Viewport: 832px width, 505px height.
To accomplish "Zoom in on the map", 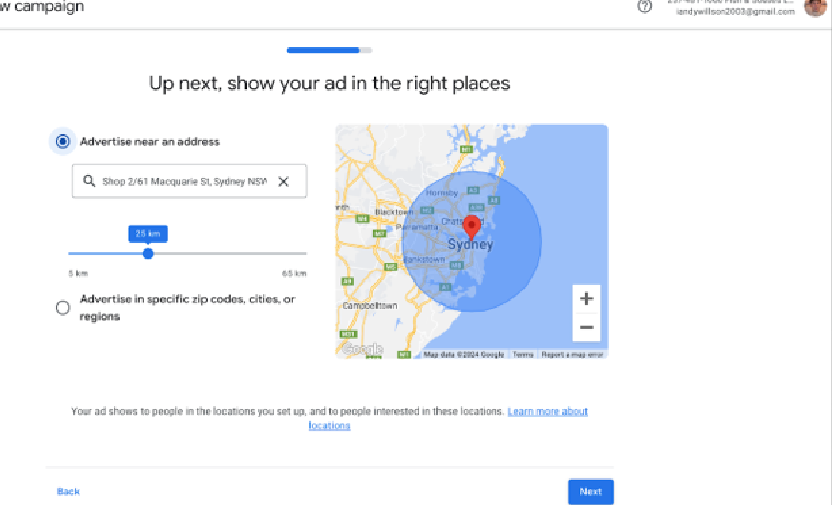I will click(586, 299).
